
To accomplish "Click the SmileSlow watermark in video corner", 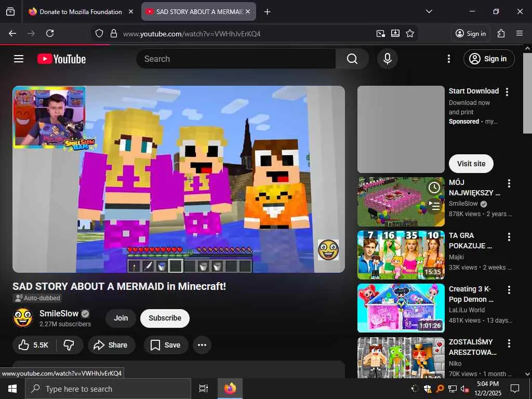I will pyautogui.click(x=328, y=250).
